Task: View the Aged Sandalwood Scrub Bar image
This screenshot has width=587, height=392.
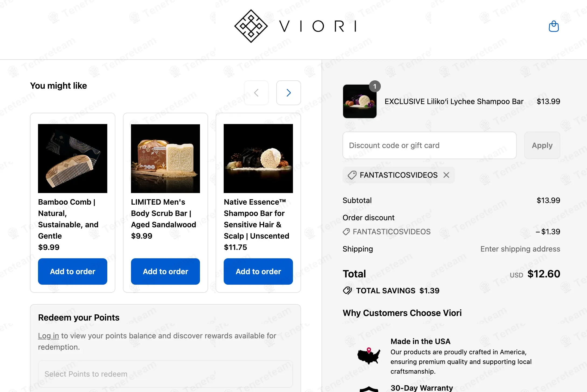Action: point(165,159)
